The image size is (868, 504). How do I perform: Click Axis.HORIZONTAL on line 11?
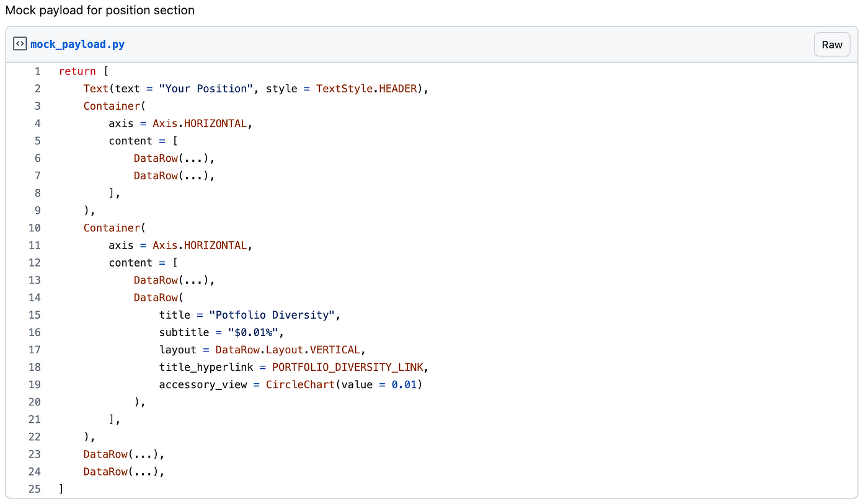(200, 245)
